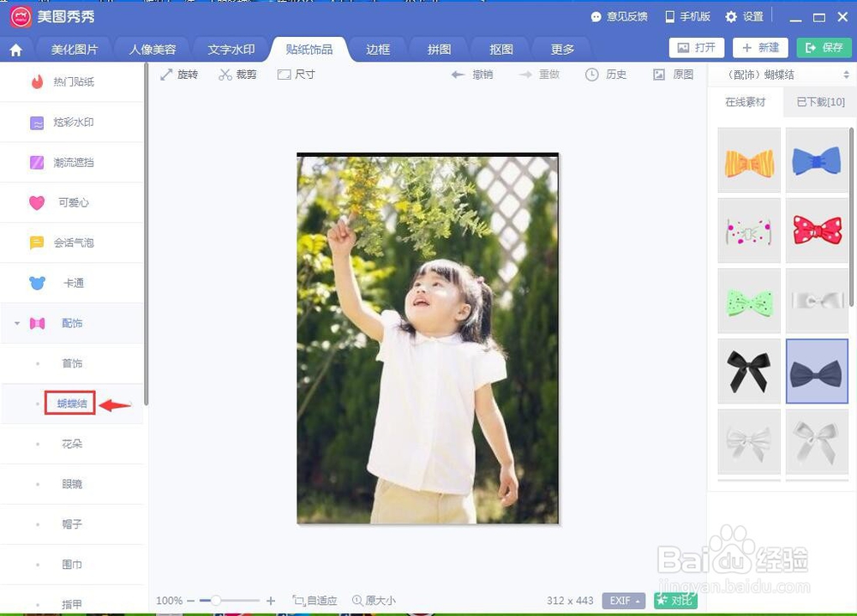Viewport: 857px width, 616px height.
Task: Open the (配饰) 蝴蝶结 category dropdown
Action: click(x=781, y=75)
